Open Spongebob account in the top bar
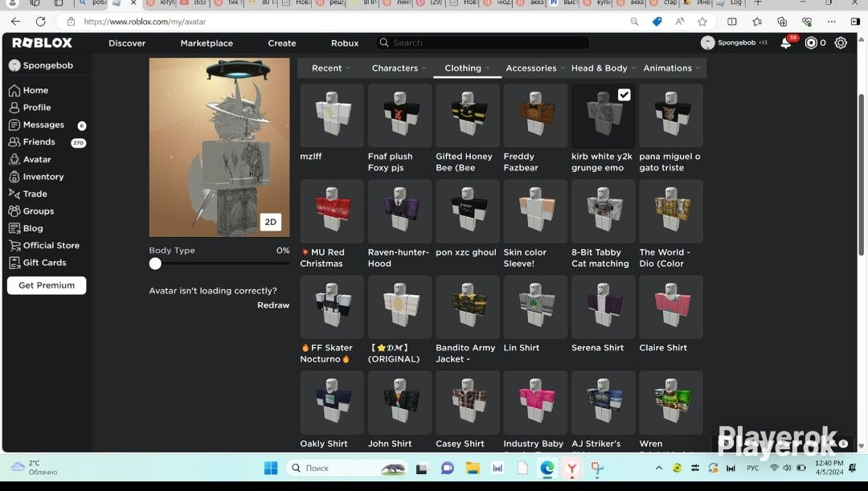This screenshot has width=868, height=491. (734, 43)
